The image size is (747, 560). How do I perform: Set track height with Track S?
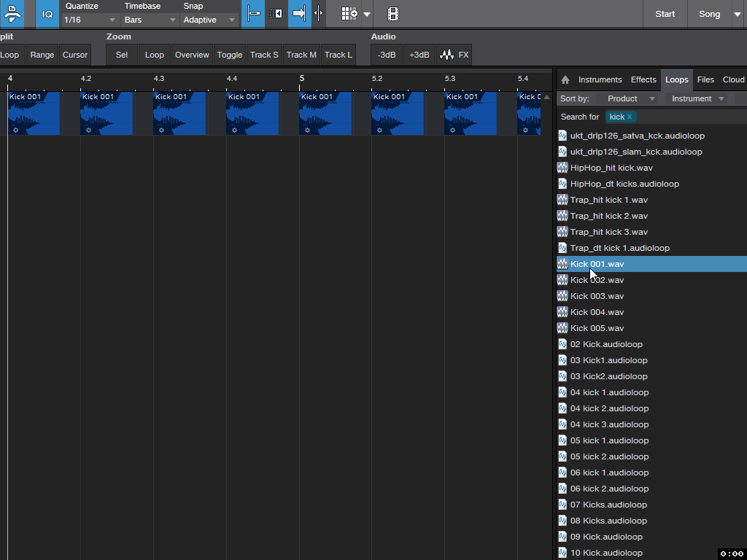(264, 55)
